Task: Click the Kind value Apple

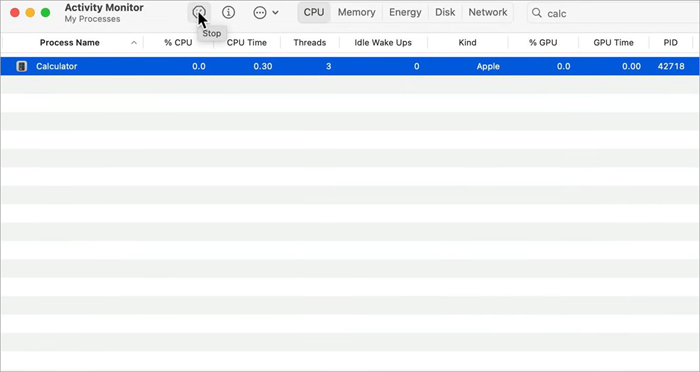Action: click(x=488, y=67)
